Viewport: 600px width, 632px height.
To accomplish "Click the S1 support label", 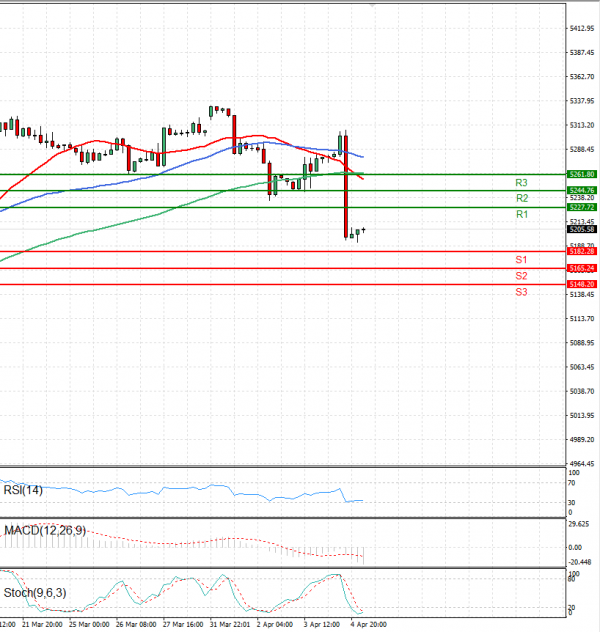I will [521, 260].
